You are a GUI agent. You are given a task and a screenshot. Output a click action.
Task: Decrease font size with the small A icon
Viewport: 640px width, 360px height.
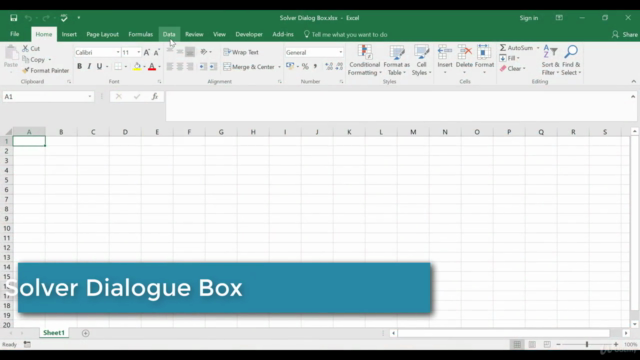click(156, 52)
